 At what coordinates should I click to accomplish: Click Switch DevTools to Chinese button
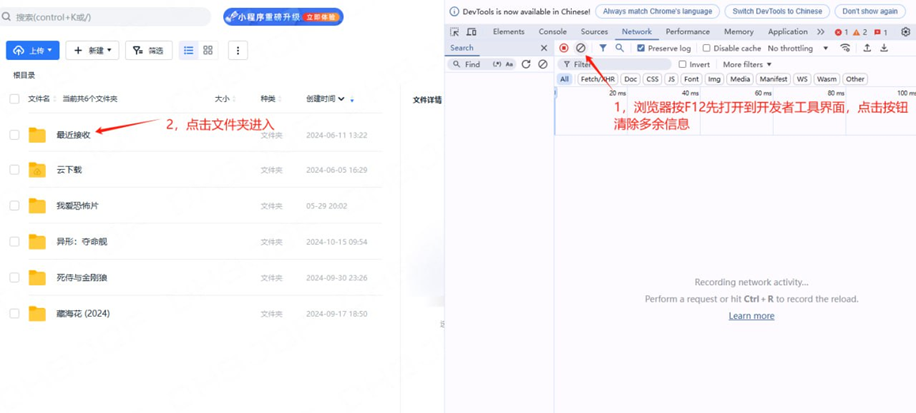777,11
